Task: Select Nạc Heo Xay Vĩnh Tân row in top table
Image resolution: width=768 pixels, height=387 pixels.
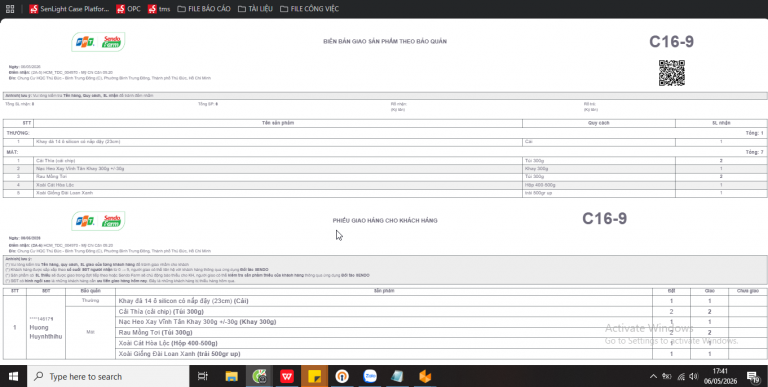Action: 384,169
